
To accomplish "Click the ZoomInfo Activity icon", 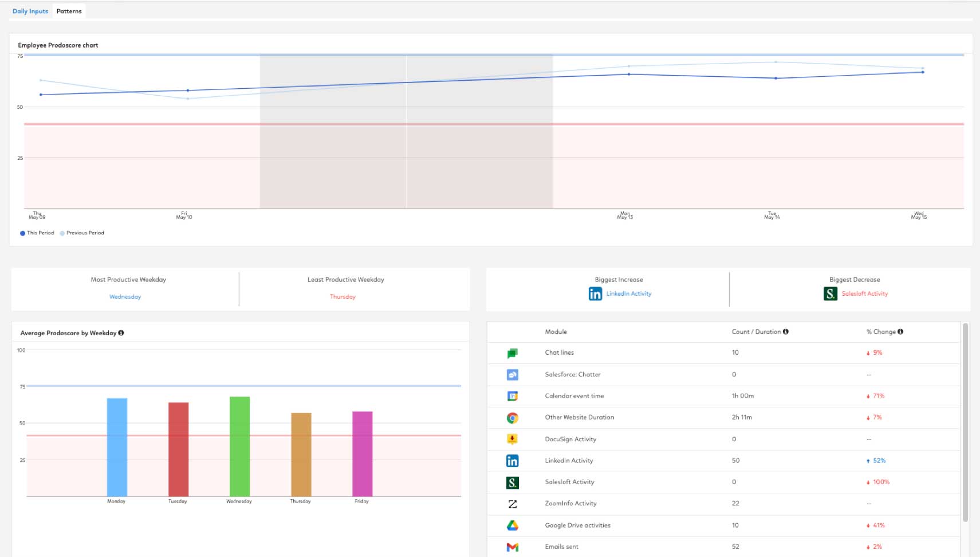I will [512, 504].
